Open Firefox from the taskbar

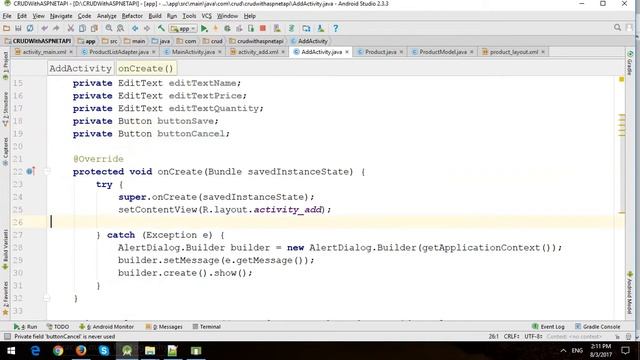pos(81,351)
